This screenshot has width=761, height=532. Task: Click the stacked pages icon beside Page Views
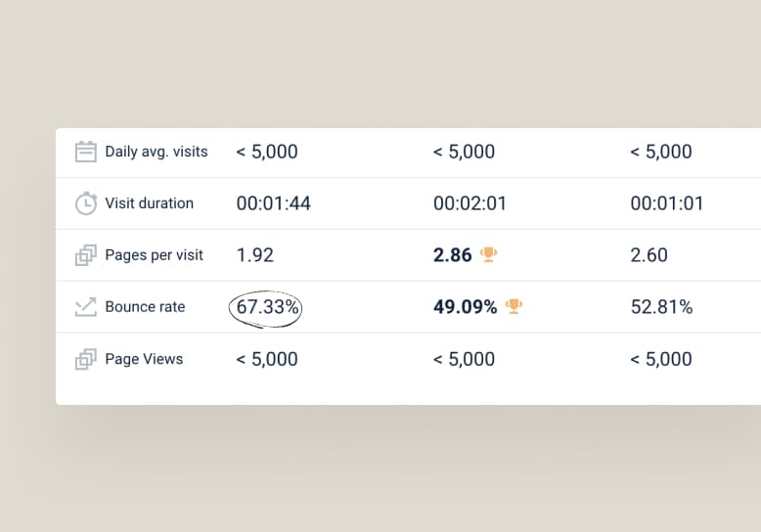[x=86, y=359]
